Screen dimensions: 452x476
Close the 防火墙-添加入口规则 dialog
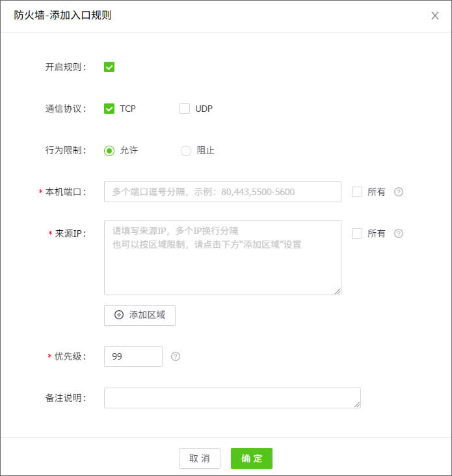(435, 16)
